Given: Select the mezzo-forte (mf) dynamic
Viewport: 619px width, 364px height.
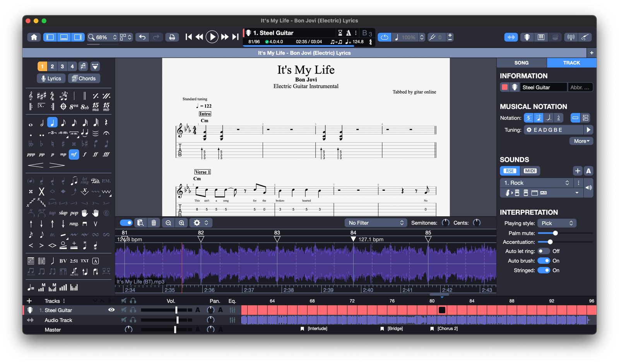Looking at the screenshot, I should (x=74, y=154).
